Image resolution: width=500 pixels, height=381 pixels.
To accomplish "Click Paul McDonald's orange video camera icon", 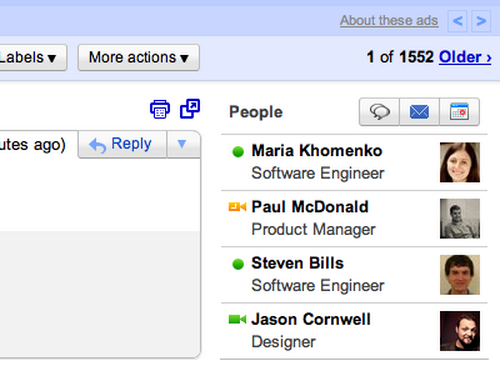I will coord(237,207).
